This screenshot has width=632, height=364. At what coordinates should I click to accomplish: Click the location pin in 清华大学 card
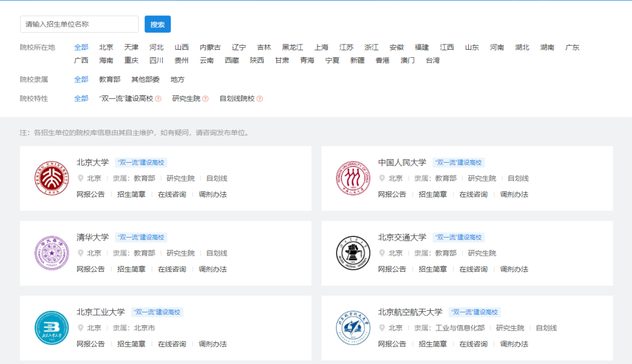(x=81, y=253)
